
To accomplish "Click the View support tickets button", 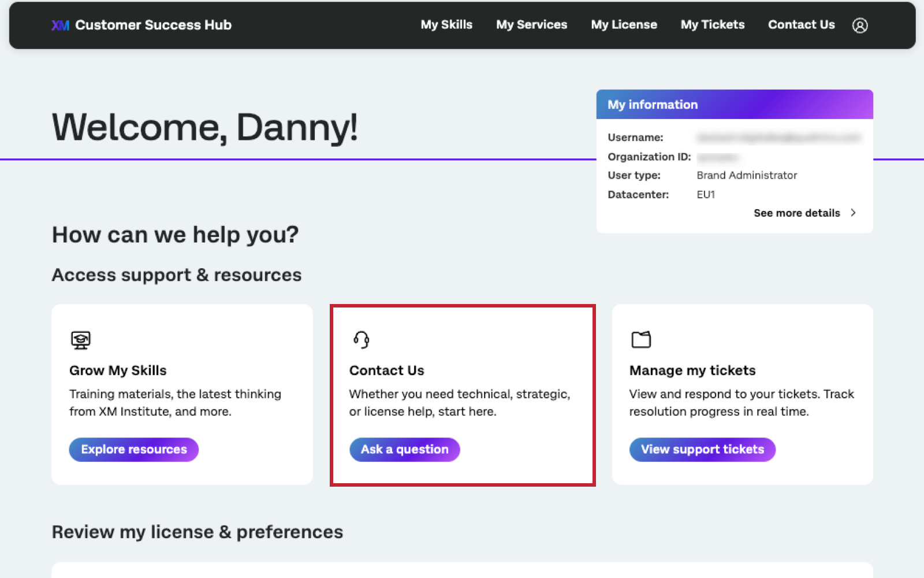I will click(702, 450).
